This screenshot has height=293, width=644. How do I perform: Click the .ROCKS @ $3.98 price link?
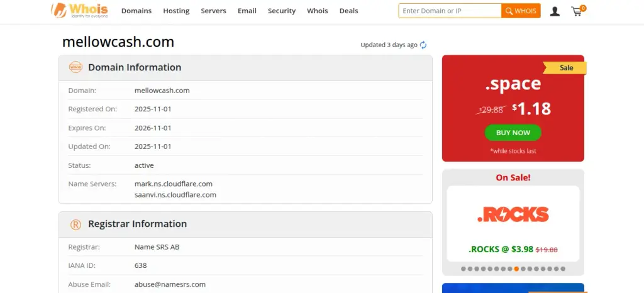coord(501,249)
